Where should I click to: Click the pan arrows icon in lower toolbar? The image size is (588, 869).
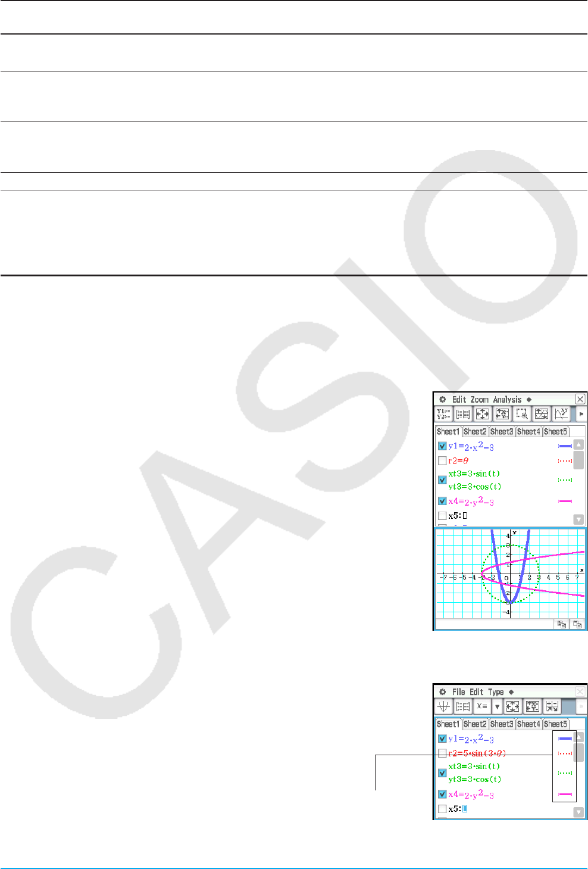(x=513, y=706)
